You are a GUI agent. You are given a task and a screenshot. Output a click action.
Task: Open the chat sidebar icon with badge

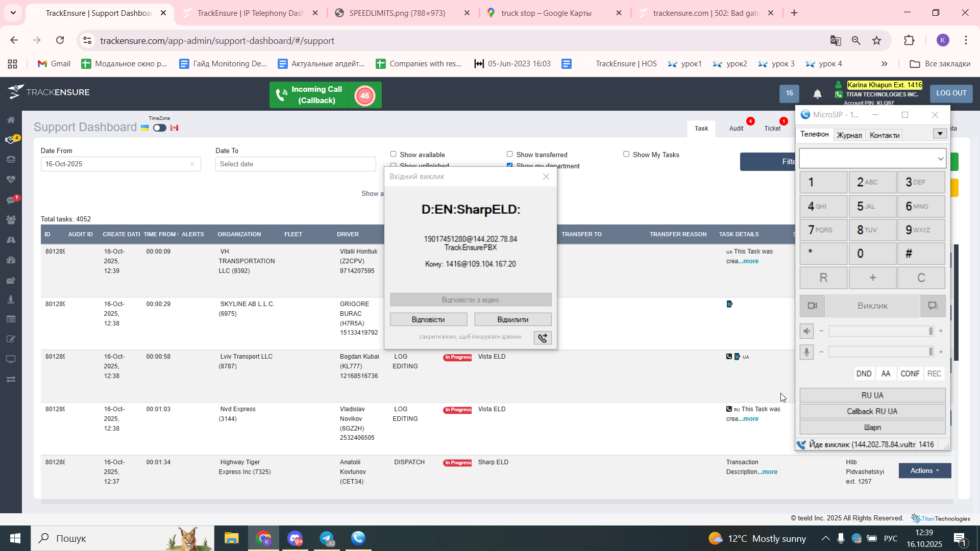point(11,200)
